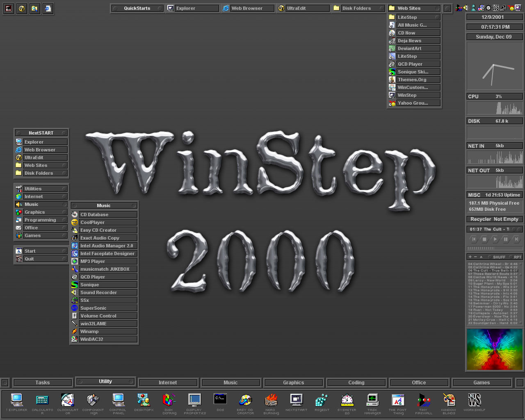This screenshot has width=525, height=420.
Task: Open DeviantArt web site link
Action: [x=414, y=48]
